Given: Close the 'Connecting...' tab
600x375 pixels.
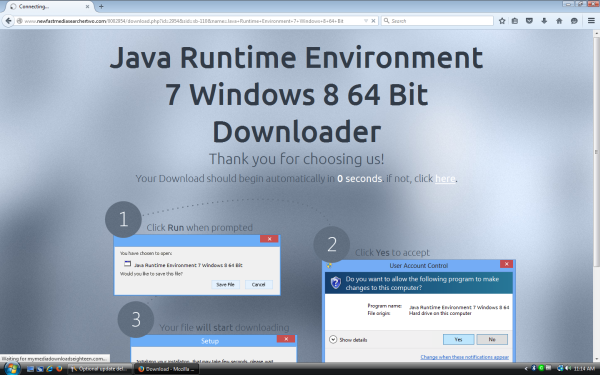Looking at the screenshot, I should point(87,7).
